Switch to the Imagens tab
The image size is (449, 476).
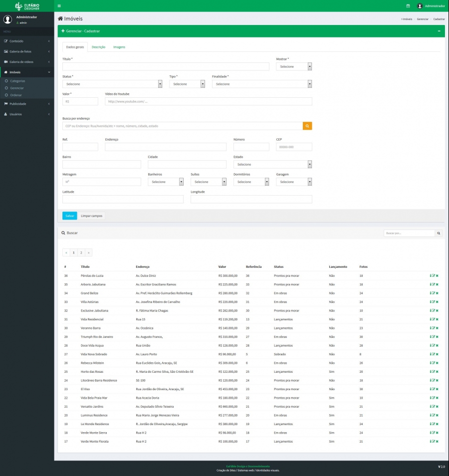tap(119, 47)
